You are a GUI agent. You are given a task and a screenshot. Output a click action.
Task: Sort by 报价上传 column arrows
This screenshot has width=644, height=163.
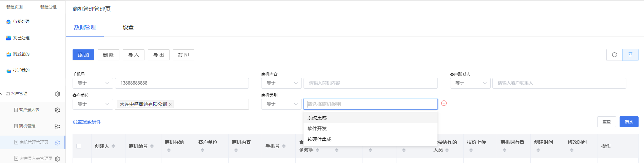tap(471, 150)
